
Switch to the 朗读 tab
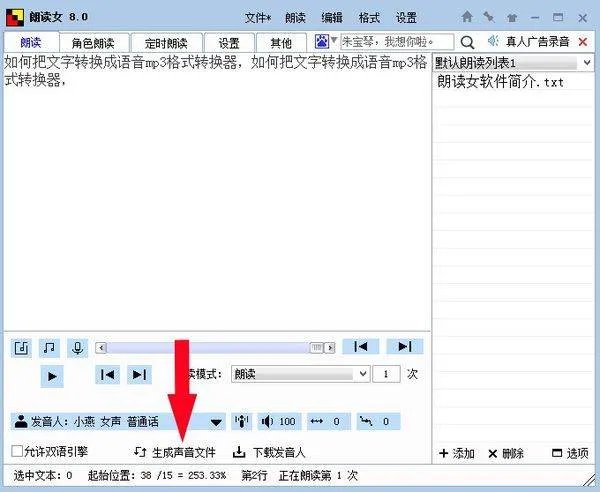31,42
